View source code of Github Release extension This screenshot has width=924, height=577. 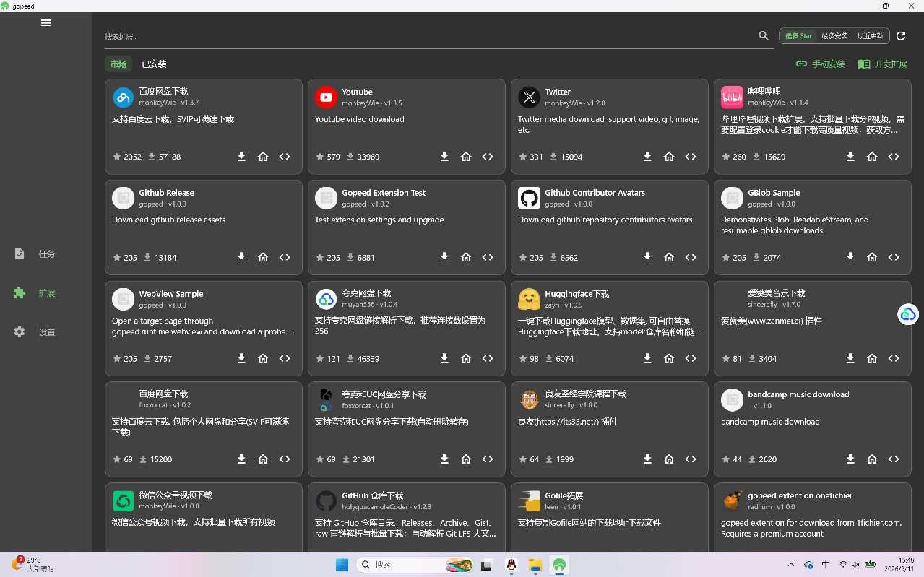point(285,257)
